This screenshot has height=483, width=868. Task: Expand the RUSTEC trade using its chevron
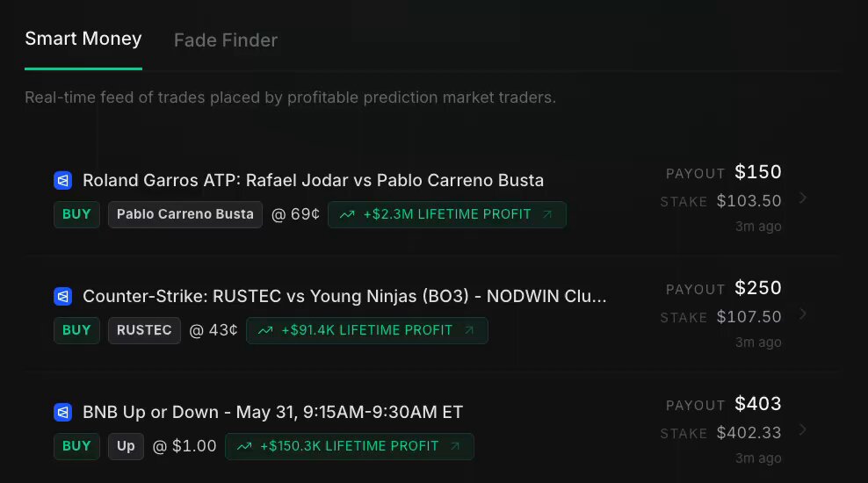[x=803, y=314]
